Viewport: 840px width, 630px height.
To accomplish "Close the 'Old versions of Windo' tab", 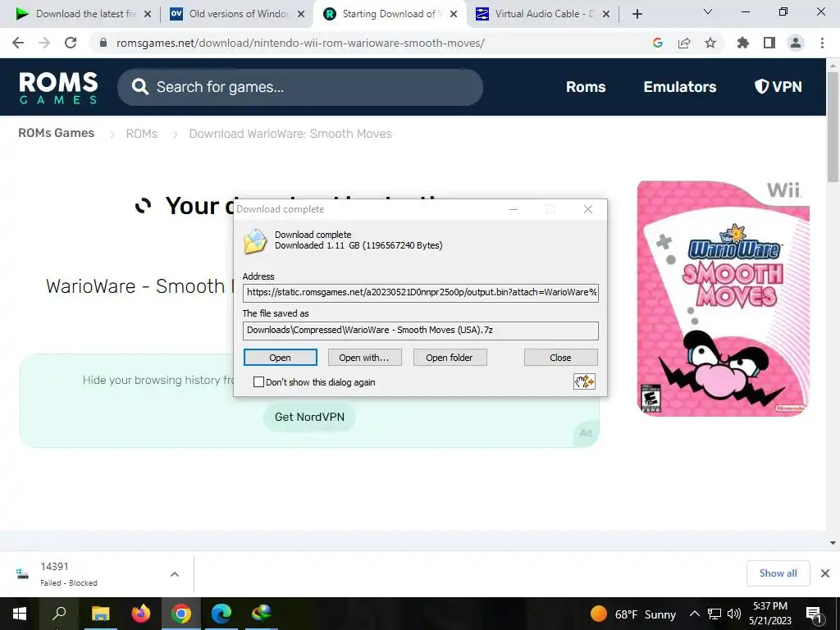I will click(x=301, y=15).
